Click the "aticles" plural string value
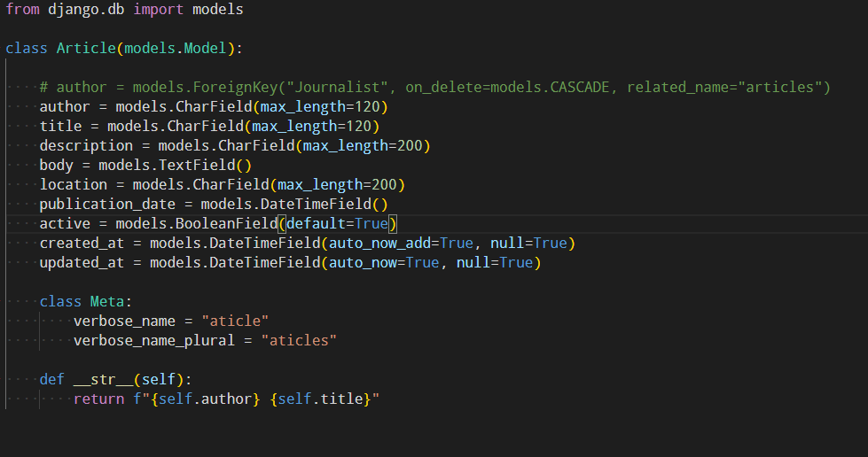Image resolution: width=868 pixels, height=457 pixels. tap(299, 340)
